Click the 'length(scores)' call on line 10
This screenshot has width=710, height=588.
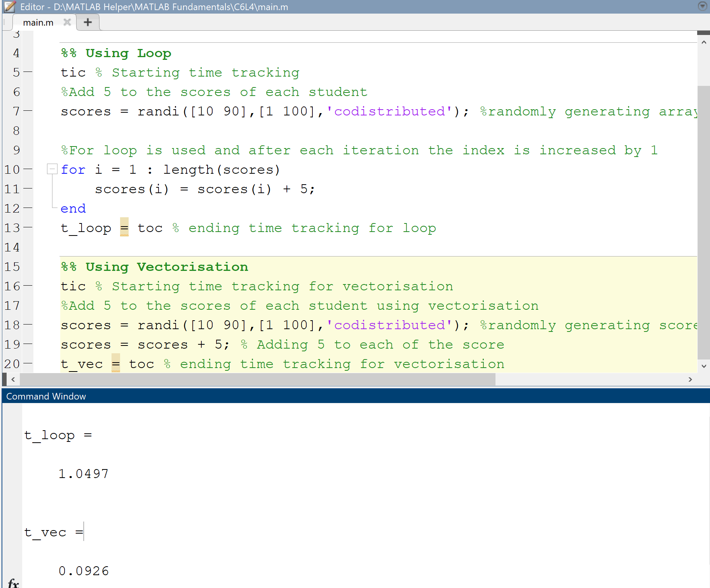pos(222,170)
